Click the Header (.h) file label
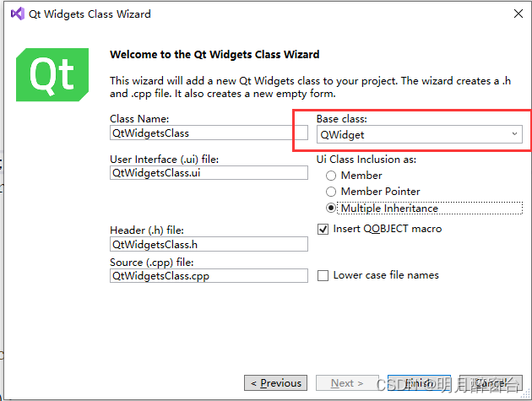Viewport: 532px width, 401px height. click(x=147, y=230)
